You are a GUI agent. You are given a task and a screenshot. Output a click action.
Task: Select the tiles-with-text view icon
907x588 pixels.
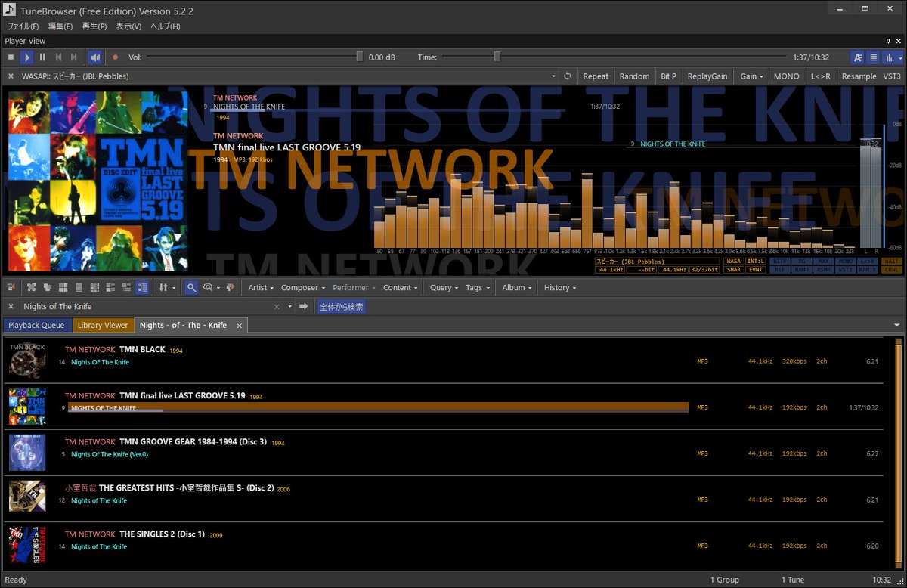click(111, 288)
